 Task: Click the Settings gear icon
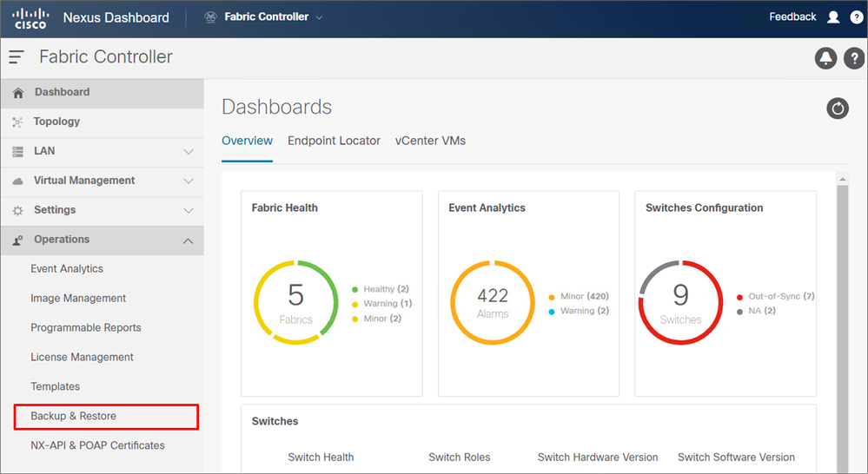(17, 211)
